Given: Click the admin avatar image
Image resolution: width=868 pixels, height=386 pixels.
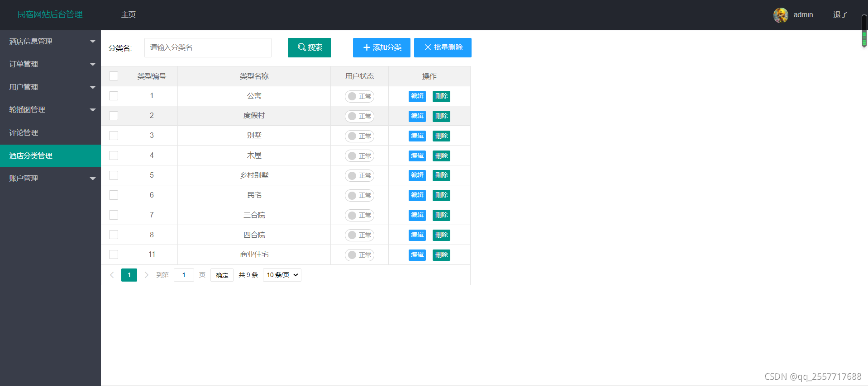Looking at the screenshot, I should tap(781, 15).
